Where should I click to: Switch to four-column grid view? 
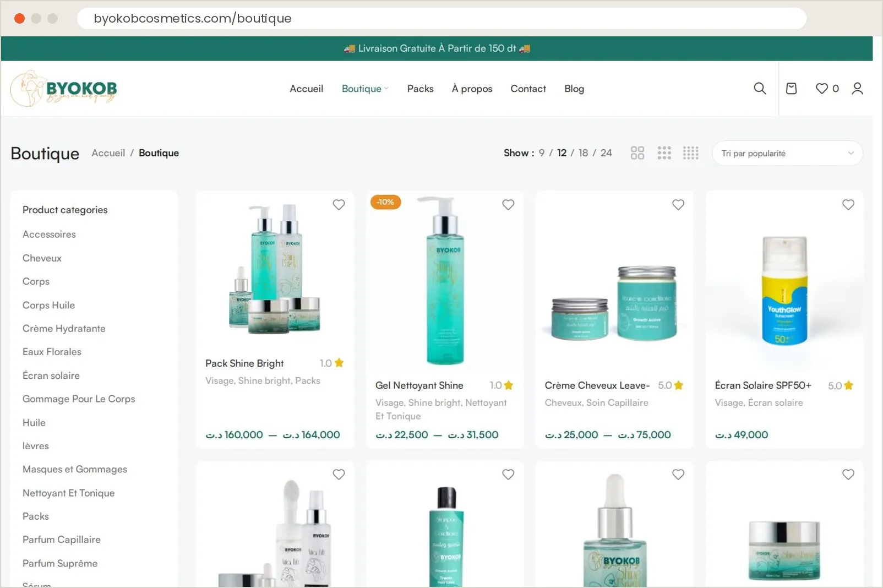pos(690,153)
